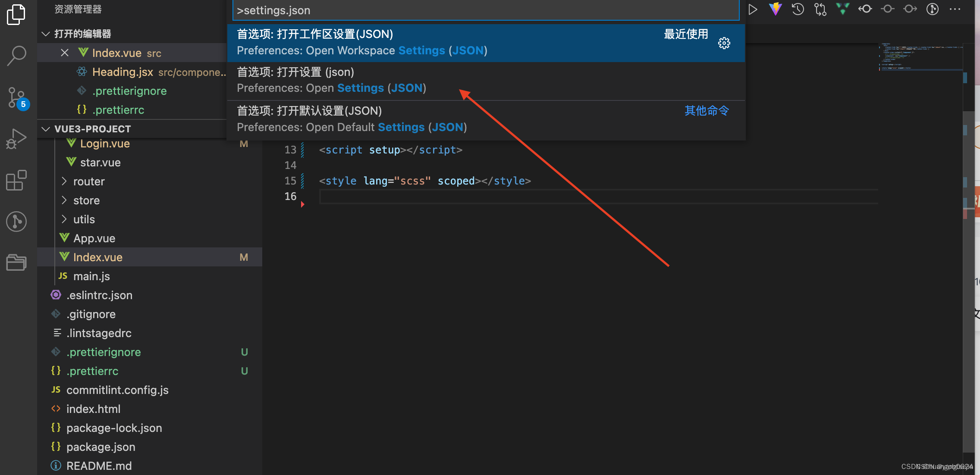
Task: Click editor line 16 empty line
Action: pos(599,196)
